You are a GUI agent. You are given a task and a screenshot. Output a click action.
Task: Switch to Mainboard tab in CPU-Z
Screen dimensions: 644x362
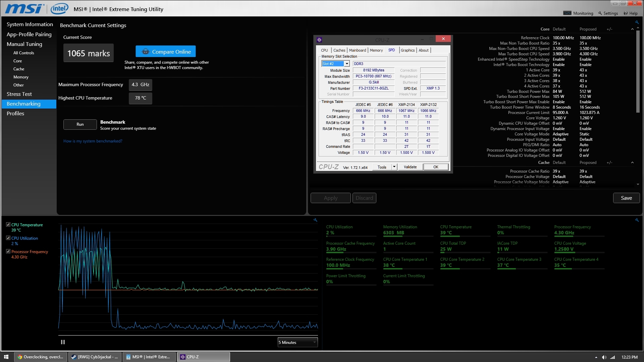point(358,50)
